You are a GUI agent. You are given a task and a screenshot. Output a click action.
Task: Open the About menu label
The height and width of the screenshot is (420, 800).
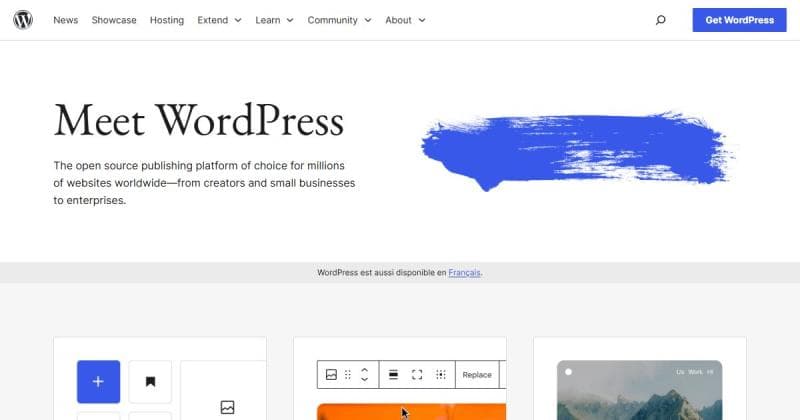[398, 20]
